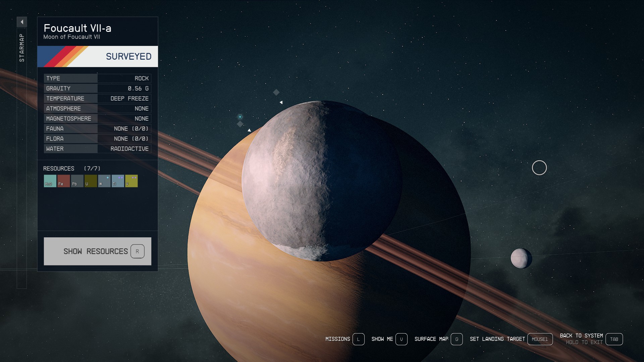Click the GRAVITY value 0.56 G
644x362 pixels.
[138, 88]
